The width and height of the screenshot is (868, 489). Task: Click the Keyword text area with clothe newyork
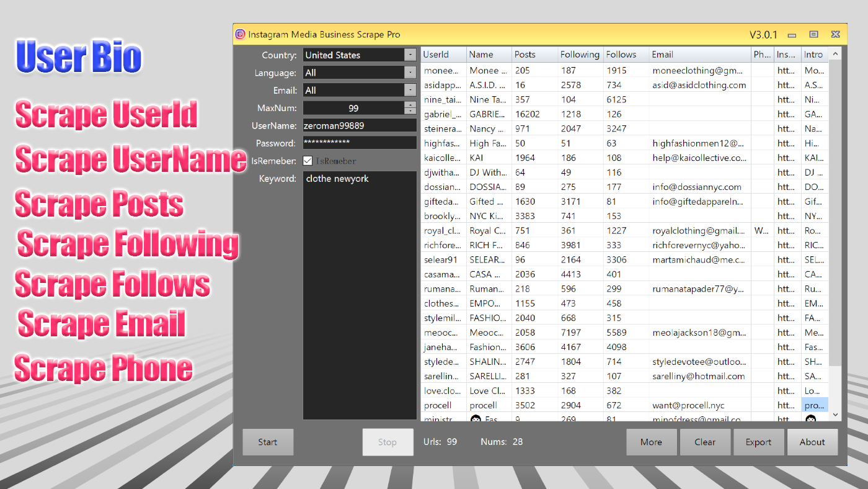point(360,295)
